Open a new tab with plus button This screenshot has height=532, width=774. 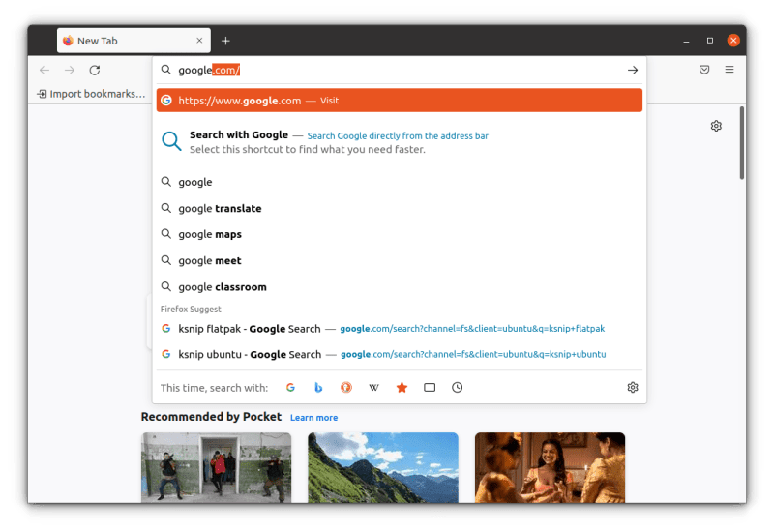pyautogui.click(x=225, y=41)
